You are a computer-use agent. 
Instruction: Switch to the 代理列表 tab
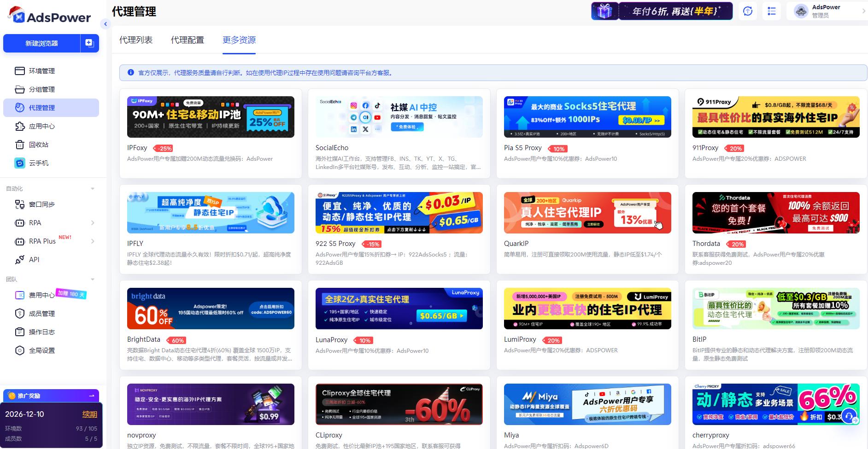(x=136, y=40)
